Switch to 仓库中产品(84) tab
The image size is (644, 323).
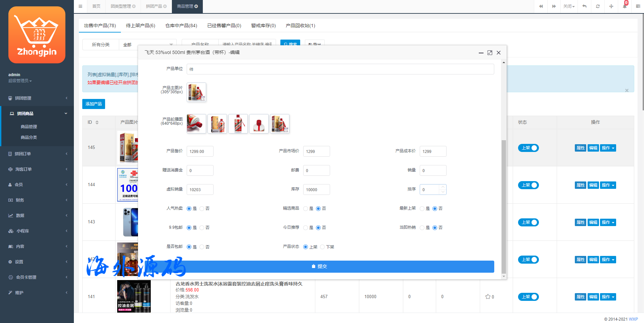click(x=181, y=25)
